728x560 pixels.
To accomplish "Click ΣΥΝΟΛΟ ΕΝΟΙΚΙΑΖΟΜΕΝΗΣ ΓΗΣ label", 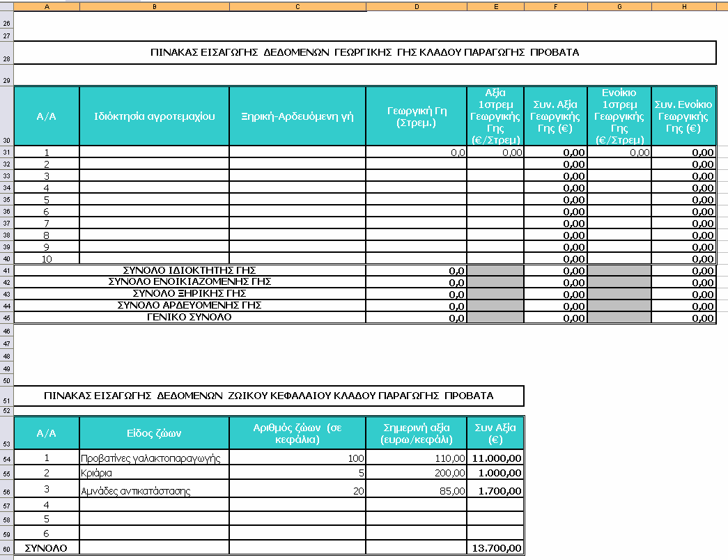I will tap(189, 282).
